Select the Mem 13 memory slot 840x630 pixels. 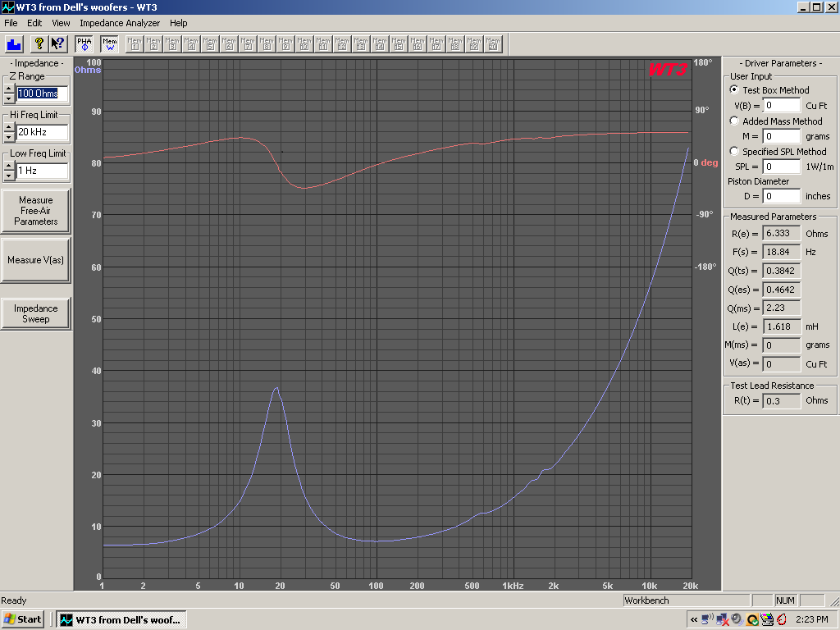pyautogui.click(x=361, y=44)
